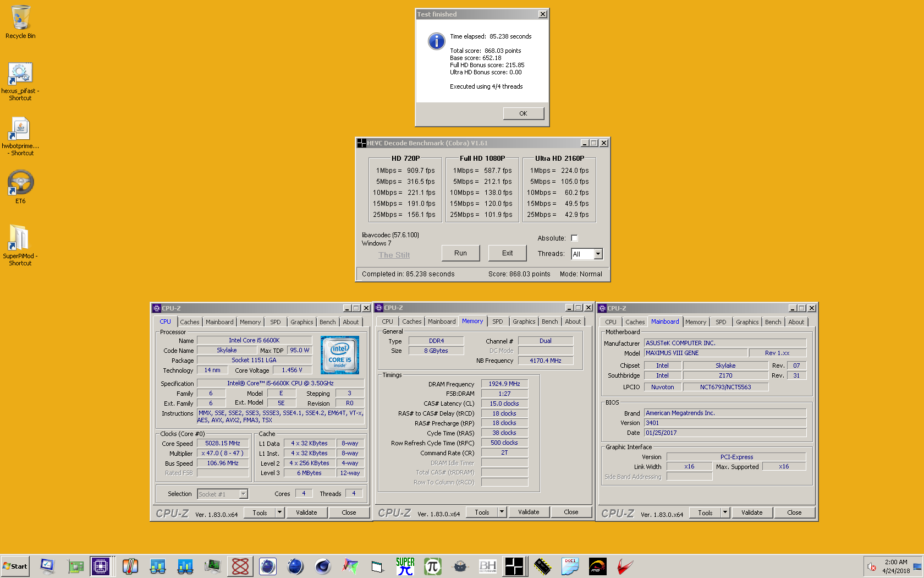Click Validate in the left CPU-Z window
Image resolution: width=924 pixels, height=578 pixels.
(x=306, y=512)
